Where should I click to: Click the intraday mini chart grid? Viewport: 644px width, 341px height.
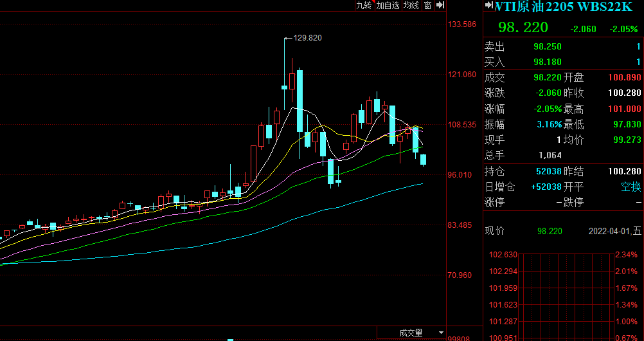pyautogui.click(x=566, y=296)
